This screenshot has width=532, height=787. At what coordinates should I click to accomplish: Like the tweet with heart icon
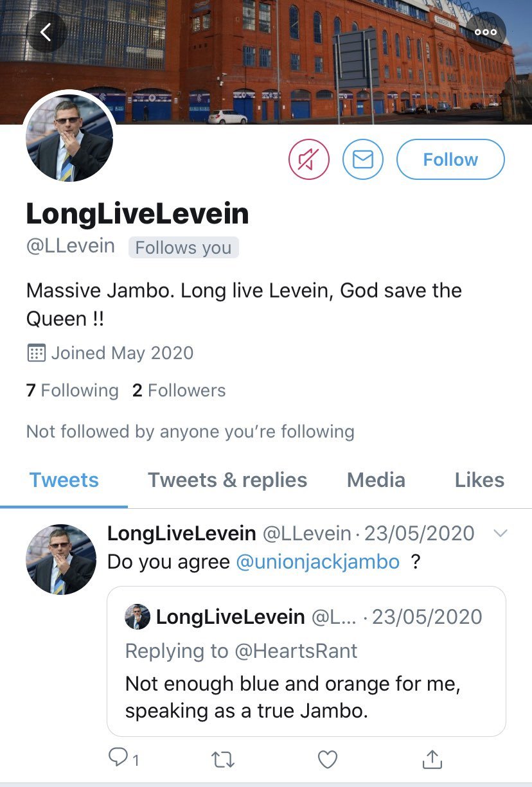[x=328, y=759]
